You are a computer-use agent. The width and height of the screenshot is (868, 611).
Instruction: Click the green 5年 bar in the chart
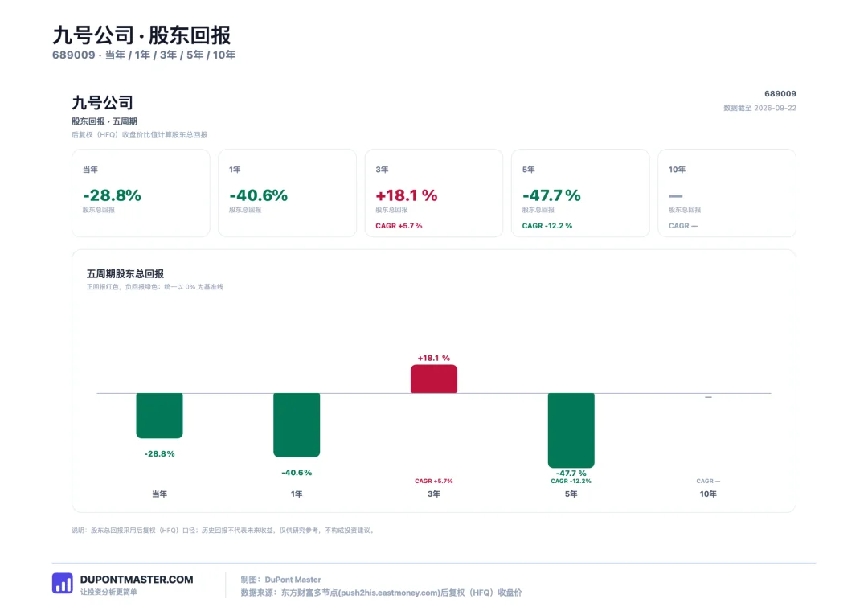click(x=571, y=430)
